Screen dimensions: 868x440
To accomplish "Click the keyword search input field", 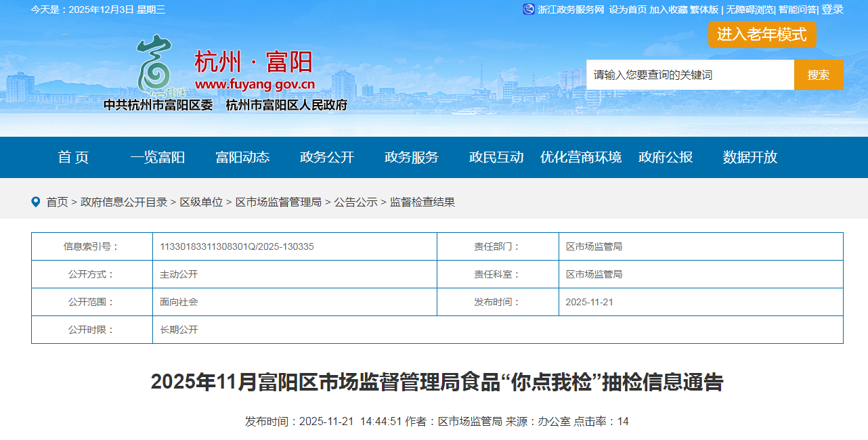I will click(689, 75).
